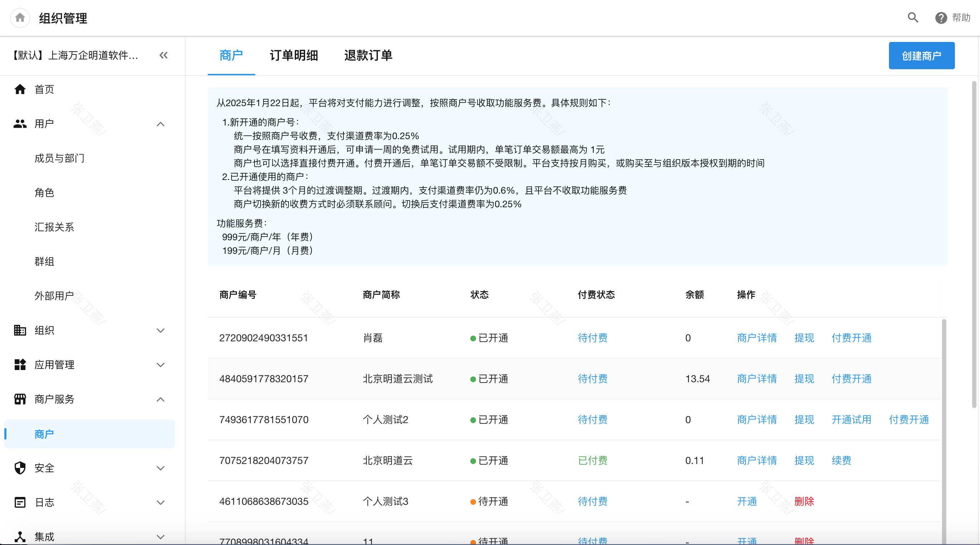Click 待付费 status for 肖磊
This screenshot has height=545, width=980.
(592, 338)
